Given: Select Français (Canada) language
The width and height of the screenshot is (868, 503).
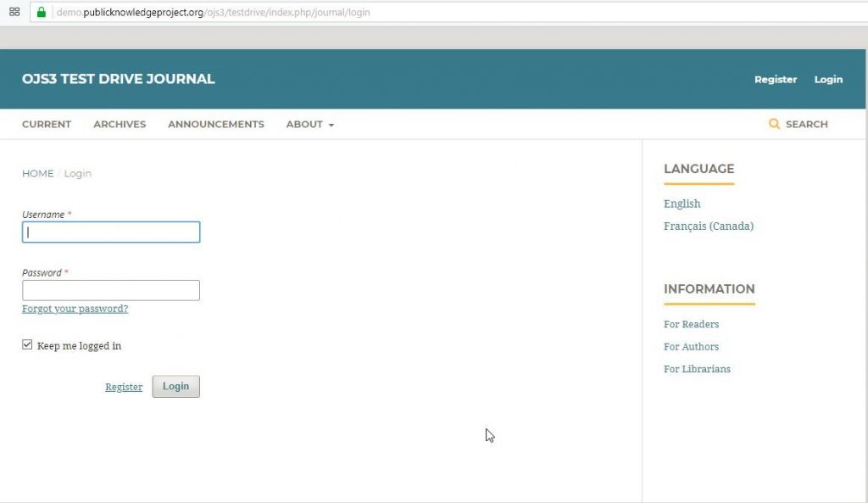Looking at the screenshot, I should [709, 226].
